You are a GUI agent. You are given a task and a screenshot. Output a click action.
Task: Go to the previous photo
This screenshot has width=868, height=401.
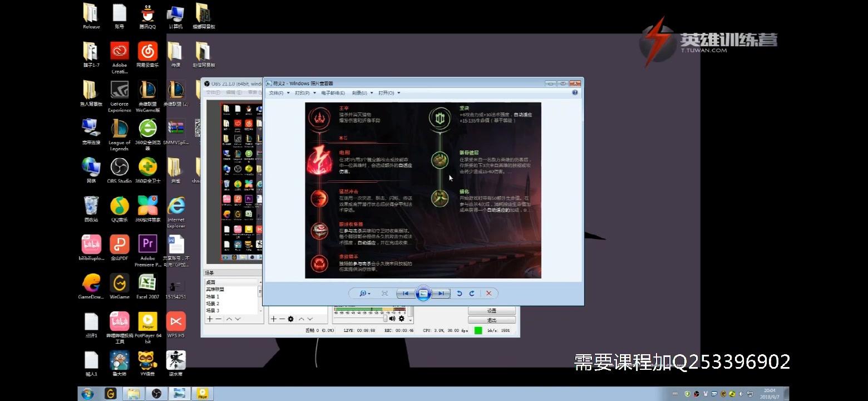[406, 294]
